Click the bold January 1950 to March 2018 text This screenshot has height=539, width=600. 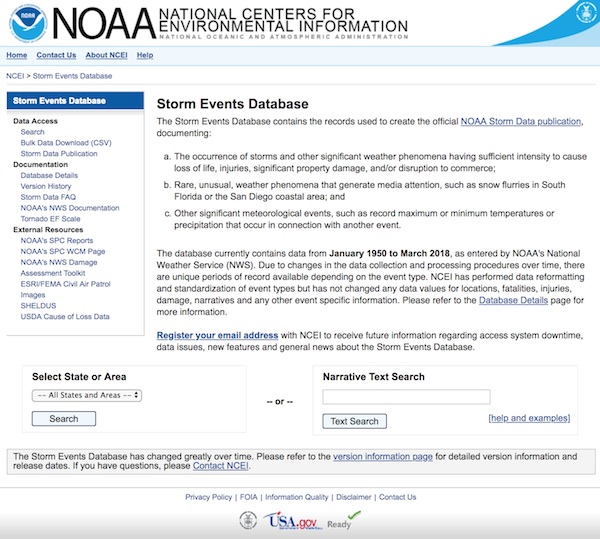[390, 253]
